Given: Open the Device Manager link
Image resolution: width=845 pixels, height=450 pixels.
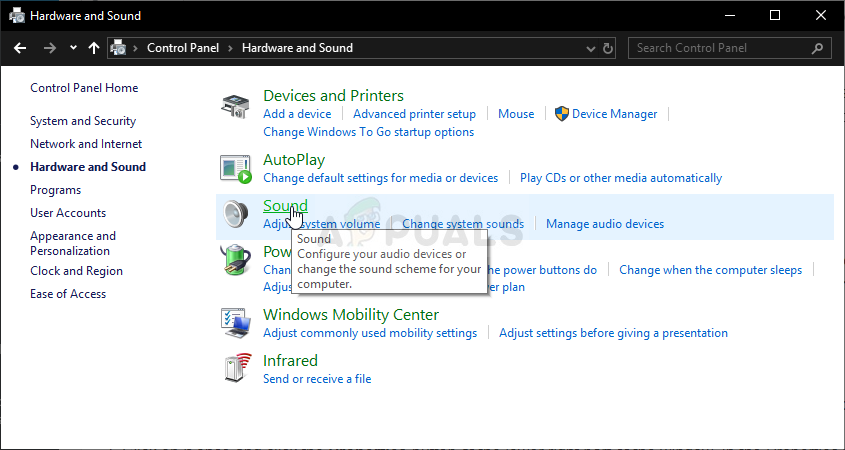Looking at the screenshot, I should [x=614, y=114].
